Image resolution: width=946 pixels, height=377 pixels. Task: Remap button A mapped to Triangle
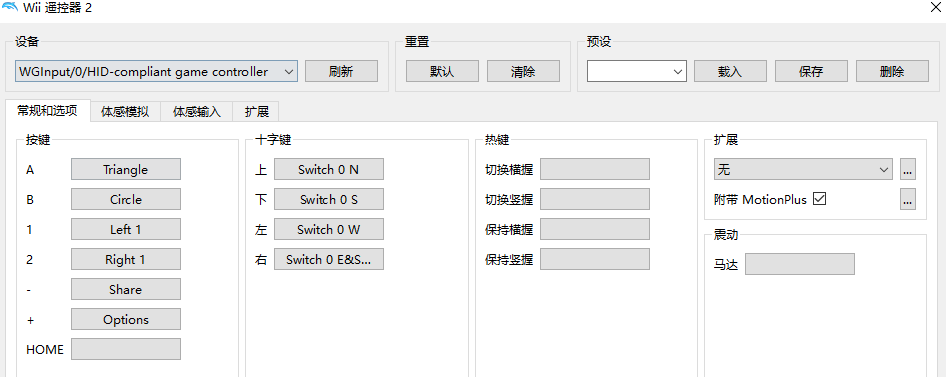pos(125,169)
